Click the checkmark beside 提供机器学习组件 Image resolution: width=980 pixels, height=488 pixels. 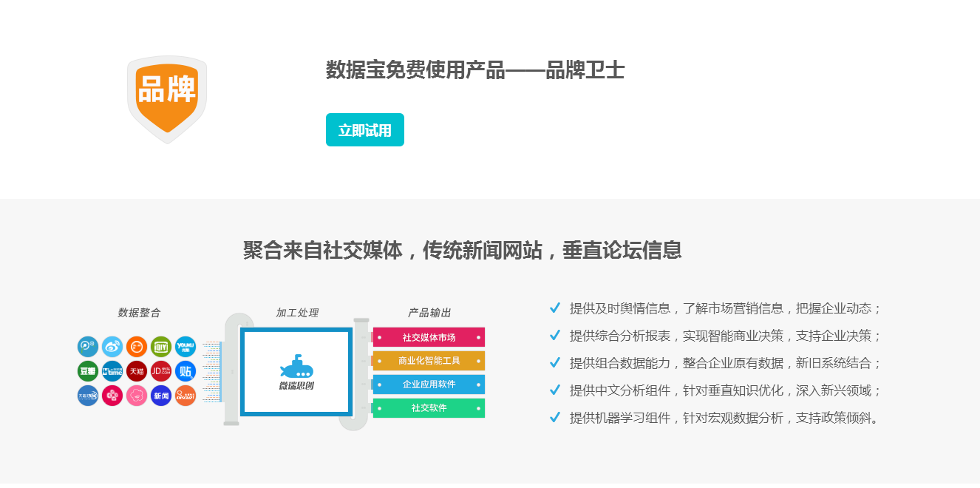click(555, 417)
